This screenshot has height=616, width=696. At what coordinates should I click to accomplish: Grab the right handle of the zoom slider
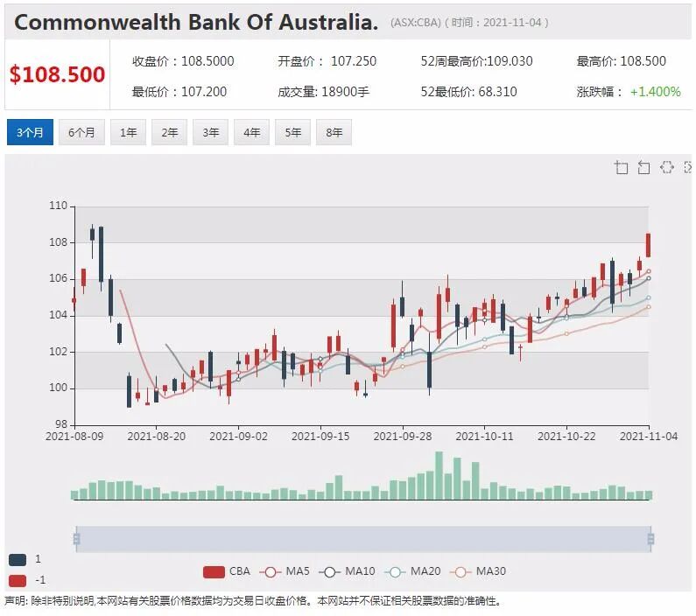pyautogui.click(x=650, y=539)
